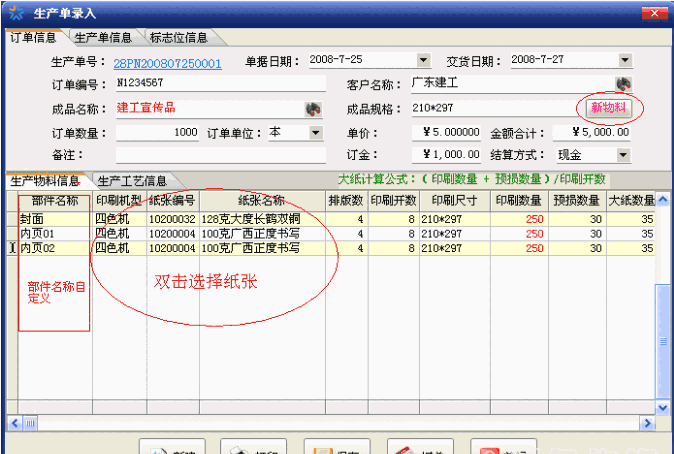Click the grid vertical scrollbar down arrow
674x454 pixels.
(x=663, y=407)
